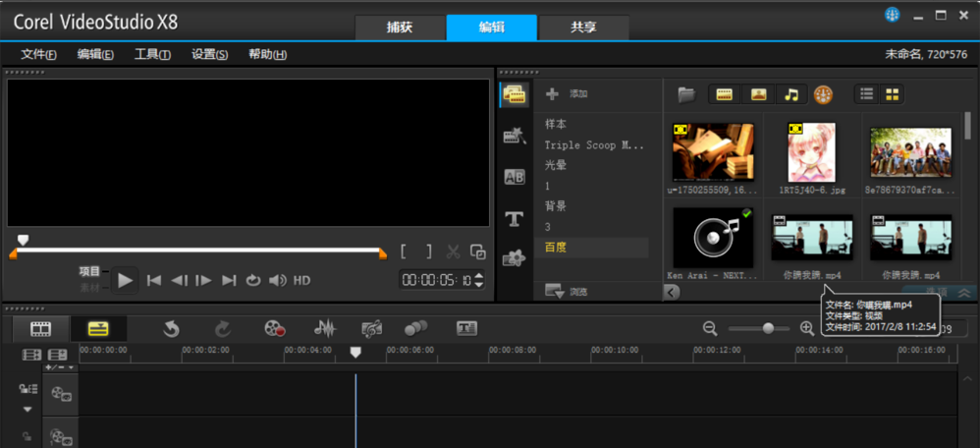980x448 pixels.
Task: Click the Record/Capture option film reel icon
Action: pos(275,328)
